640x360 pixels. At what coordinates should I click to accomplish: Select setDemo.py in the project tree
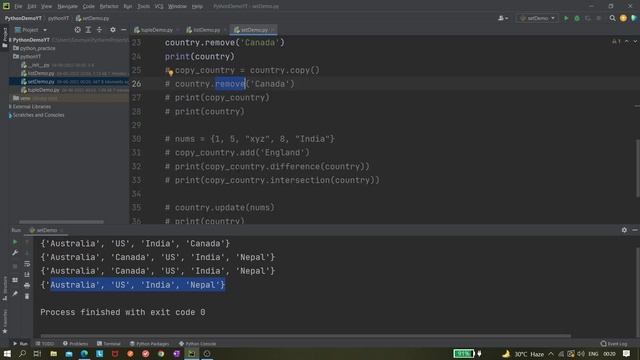[41, 82]
